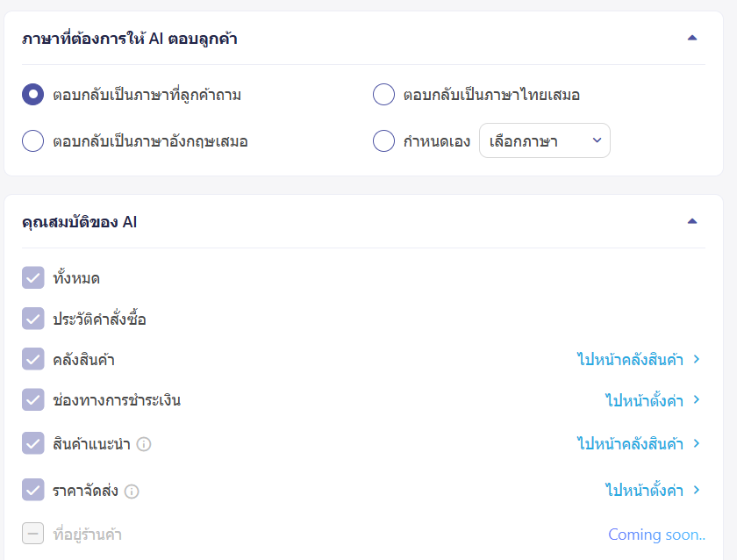Collapse the คุณสมบัติของ AI section

(x=692, y=222)
